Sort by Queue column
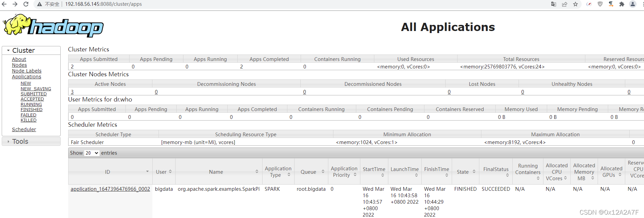Screen dimensions: 644x218 tap(323, 172)
